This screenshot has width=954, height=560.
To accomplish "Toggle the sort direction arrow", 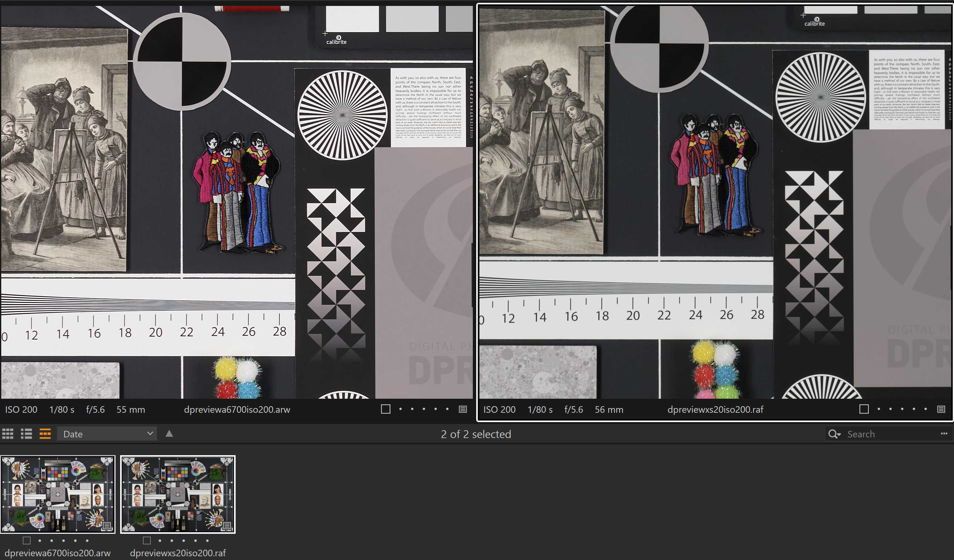I will pos(169,434).
